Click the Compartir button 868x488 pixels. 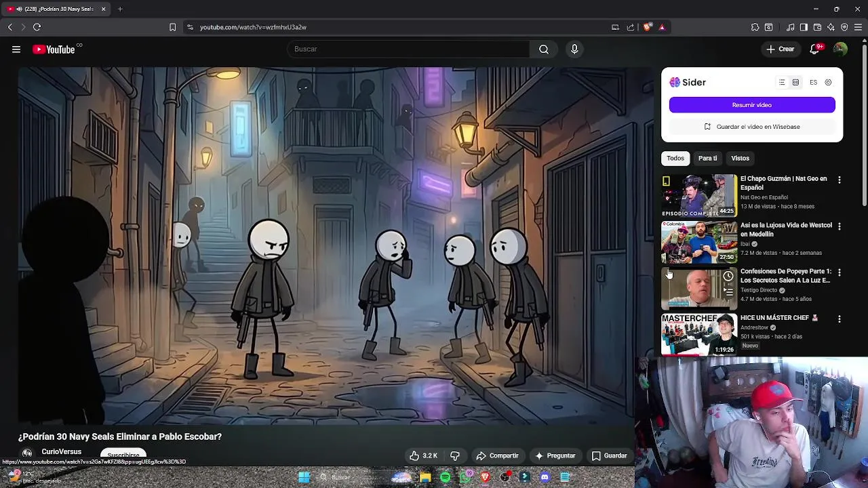pos(498,455)
